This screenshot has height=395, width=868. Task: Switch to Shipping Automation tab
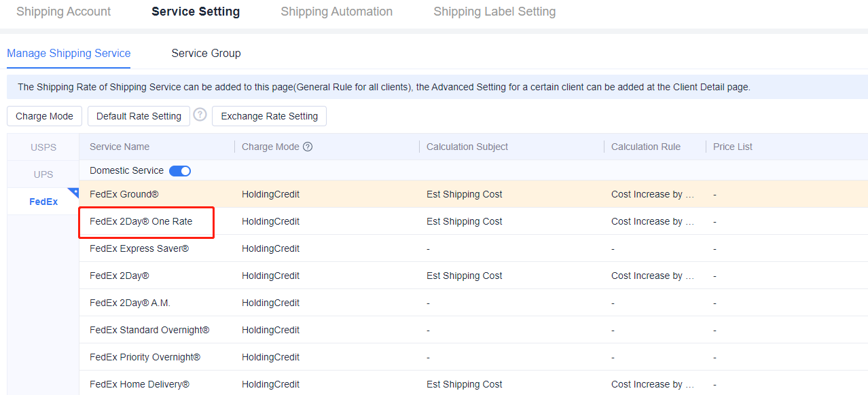(336, 12)
